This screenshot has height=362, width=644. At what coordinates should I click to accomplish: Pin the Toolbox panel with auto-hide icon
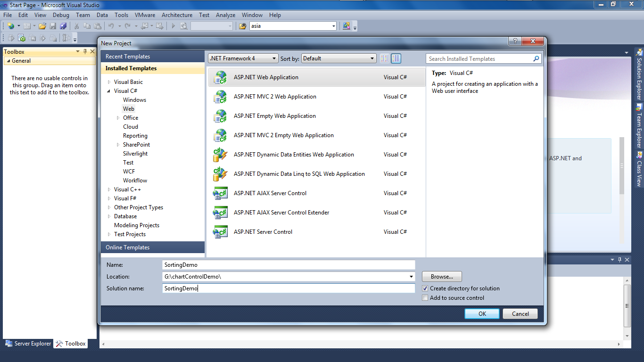coord(85,51)
